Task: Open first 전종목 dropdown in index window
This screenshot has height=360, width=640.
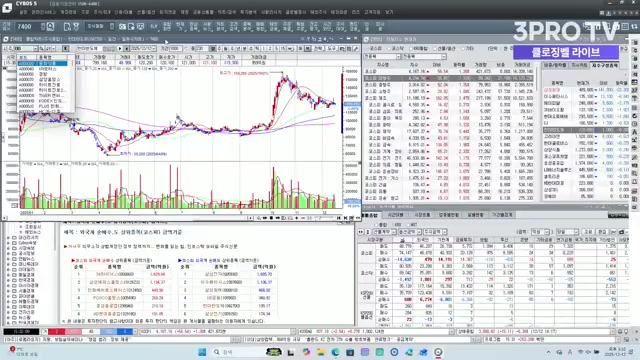Action: [398, 57]
